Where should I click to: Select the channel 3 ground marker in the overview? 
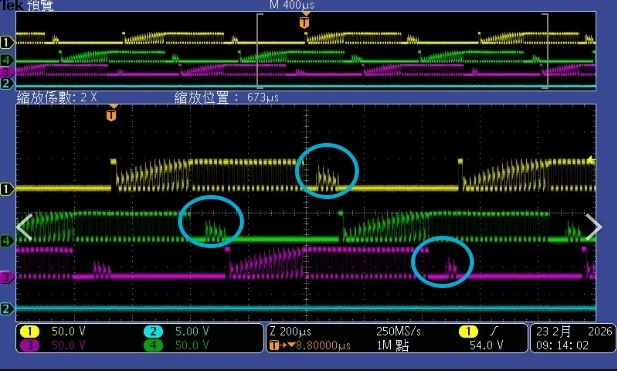tap(6, 72)
